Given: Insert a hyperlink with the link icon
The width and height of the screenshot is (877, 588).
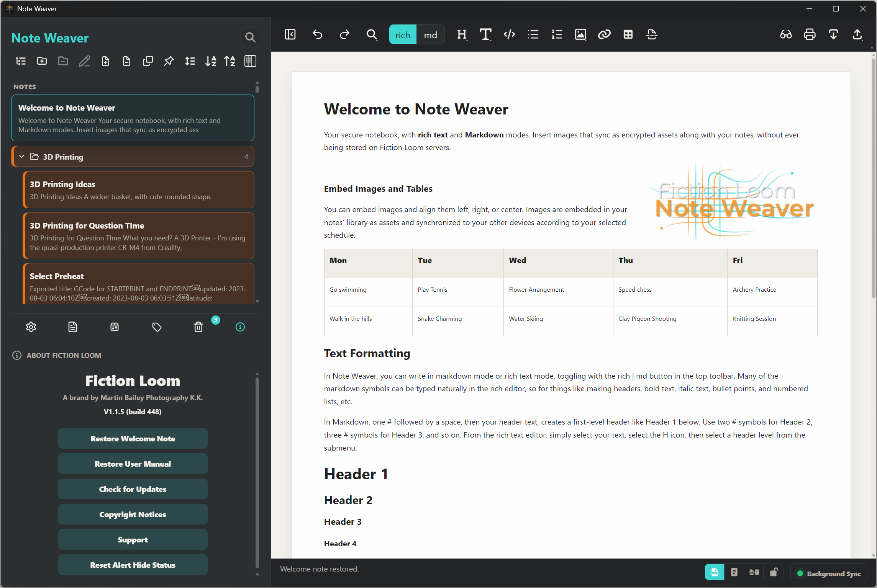Looking at the screenshot, I should point(604,34).
